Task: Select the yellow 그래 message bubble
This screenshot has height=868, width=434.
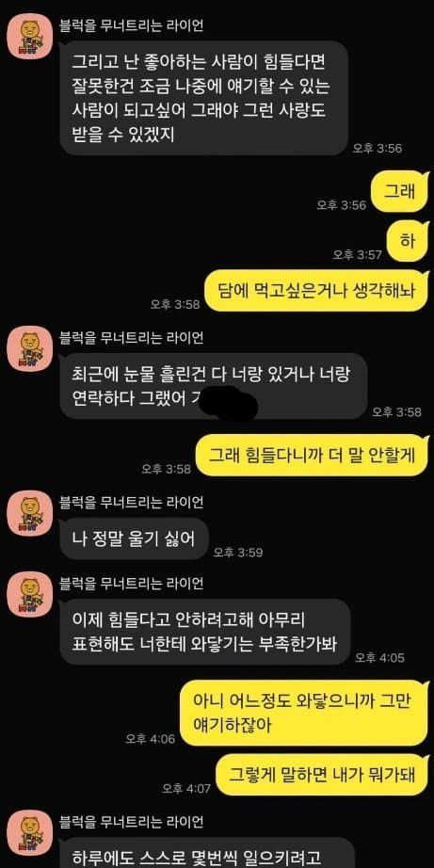Action: click(x=400, y=192)
